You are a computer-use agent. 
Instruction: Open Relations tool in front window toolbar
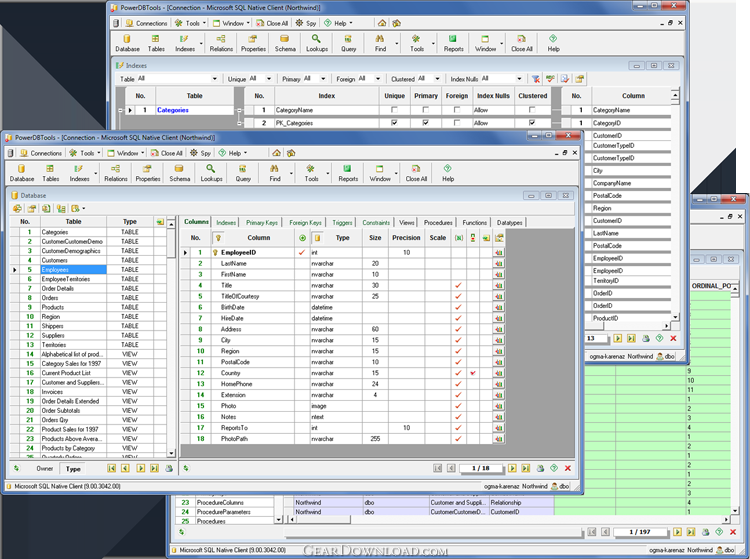point(116,173)
